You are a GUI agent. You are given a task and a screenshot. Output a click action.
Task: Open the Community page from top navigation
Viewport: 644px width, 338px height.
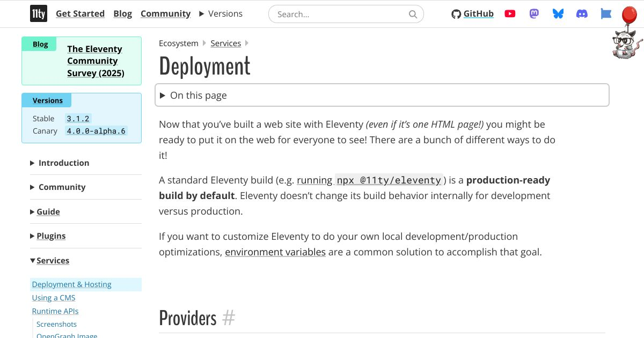pos(165,13)
